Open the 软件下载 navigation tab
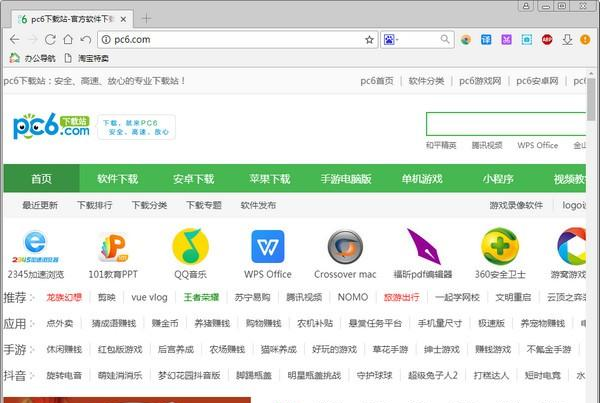The width and height of the screenshot is (600, 403). tap(117, 178)
